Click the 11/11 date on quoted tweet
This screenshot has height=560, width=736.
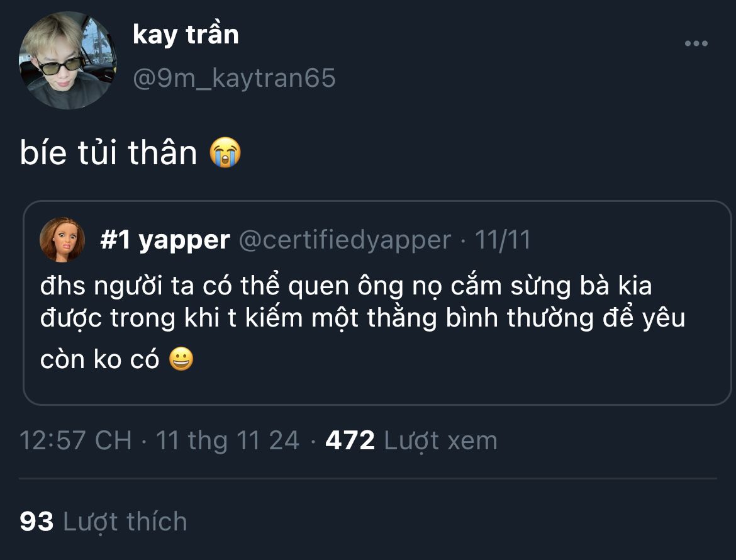click(x=503, y=240)
